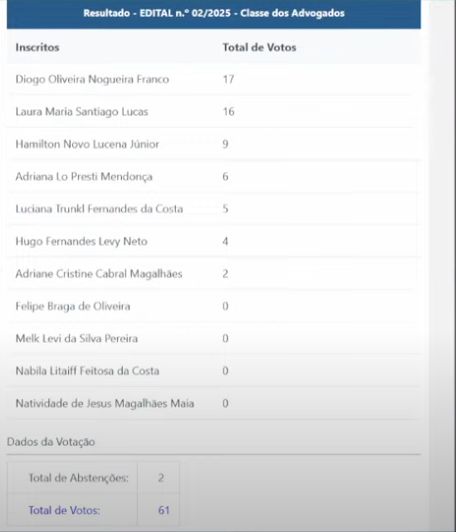Click Hugo Fernandes Levy Neto entry

pyautogui.click(x=81, y=241)
